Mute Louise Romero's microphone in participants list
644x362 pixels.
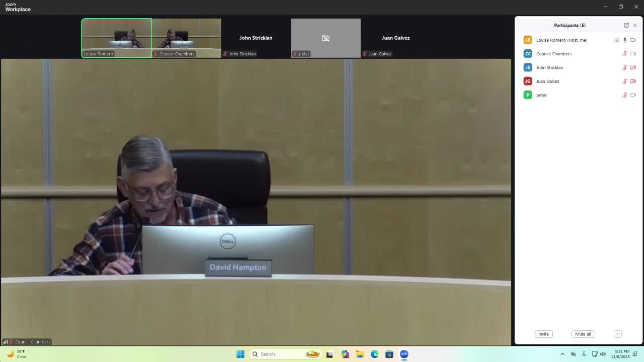click(x=625, y=40)
